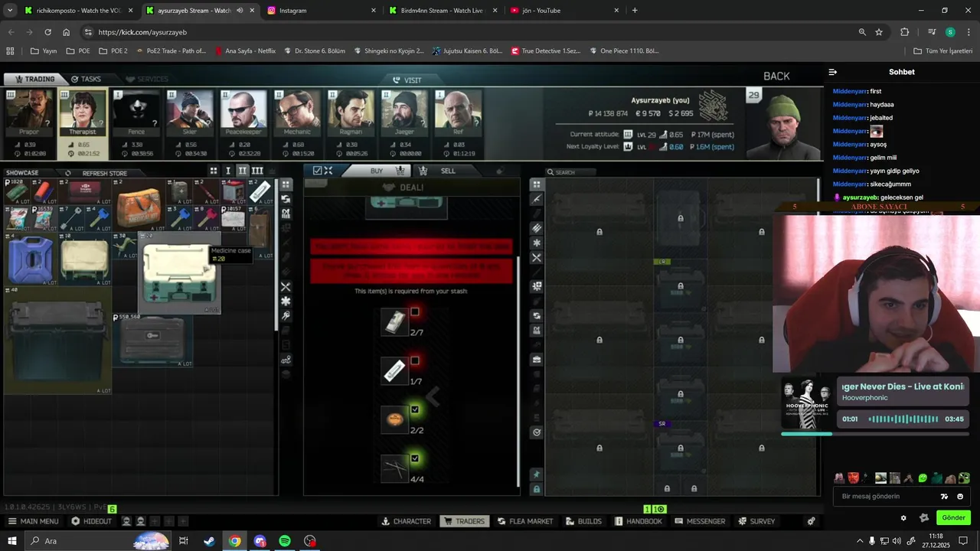Screen dimensions: 980x551
Task: Select loyalty level II tab
Action: point(242,171)
